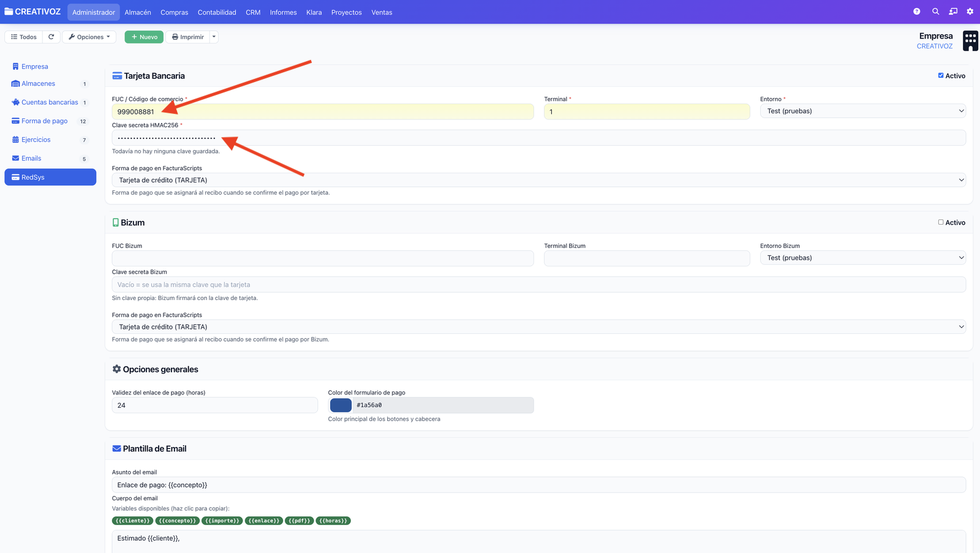Open the Compras menu
Screen dimensions: 980x553
[175, 12]
